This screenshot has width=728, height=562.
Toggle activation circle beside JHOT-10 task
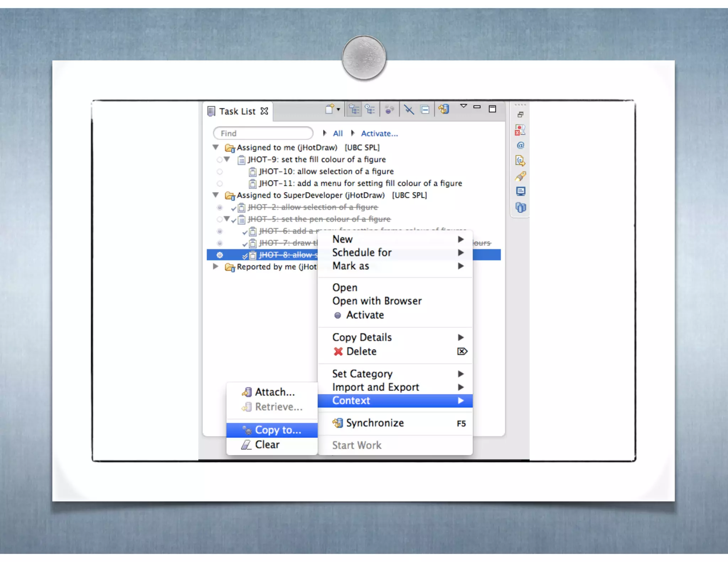coord(220,172)
